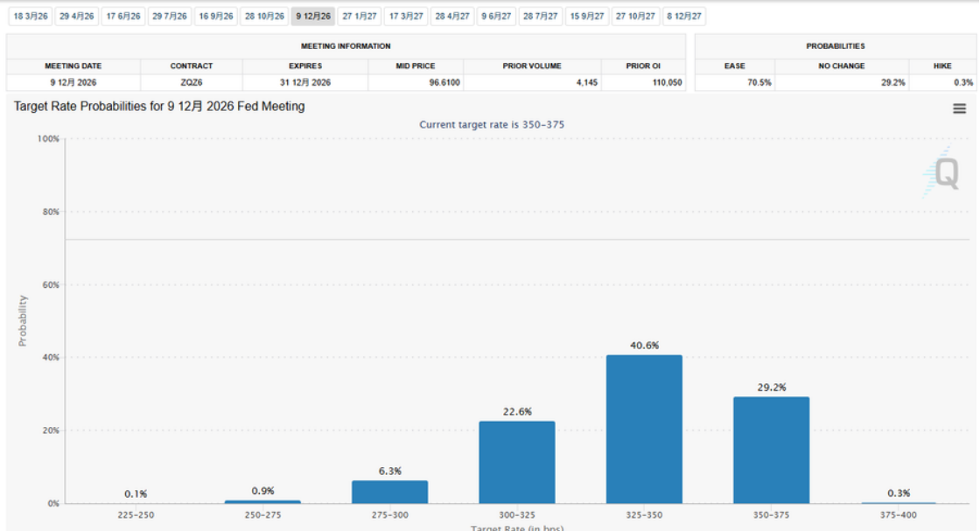Select the 8 12月27 meeting tab

pyautogui.click(x=684, y=17)
